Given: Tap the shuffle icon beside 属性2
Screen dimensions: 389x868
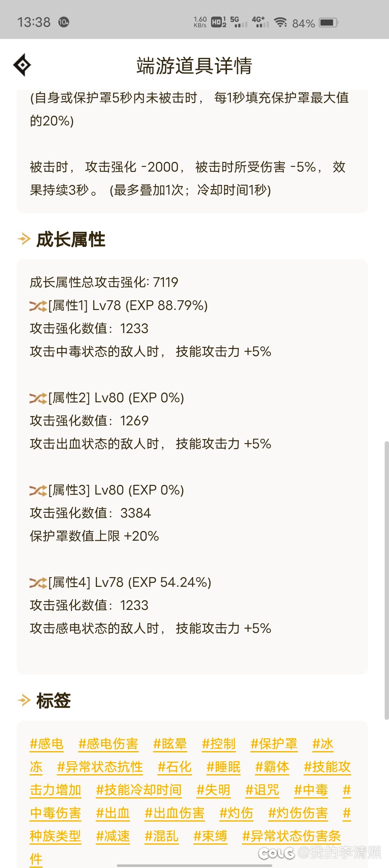Looking at the screenshot, I should point(38,398).
